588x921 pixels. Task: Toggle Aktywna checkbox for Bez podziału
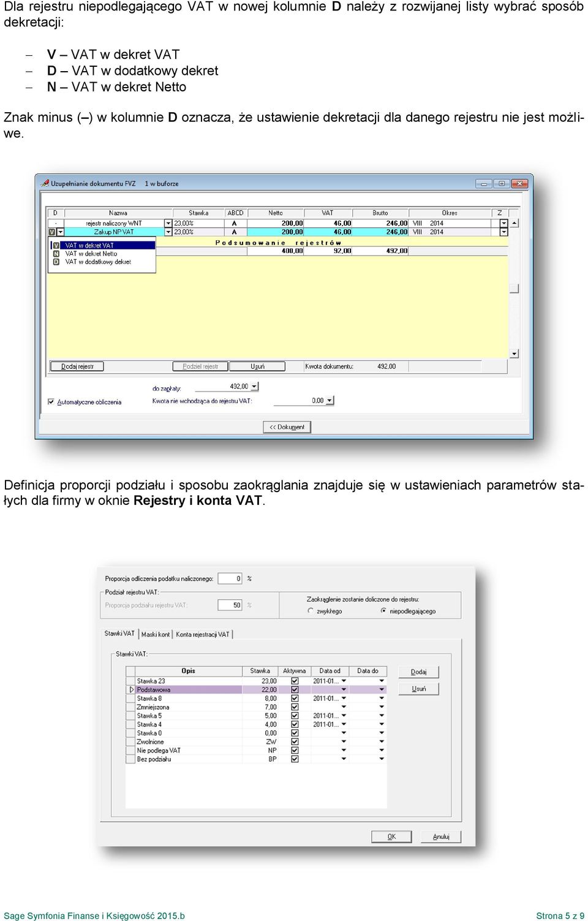(x=295, y=759)
